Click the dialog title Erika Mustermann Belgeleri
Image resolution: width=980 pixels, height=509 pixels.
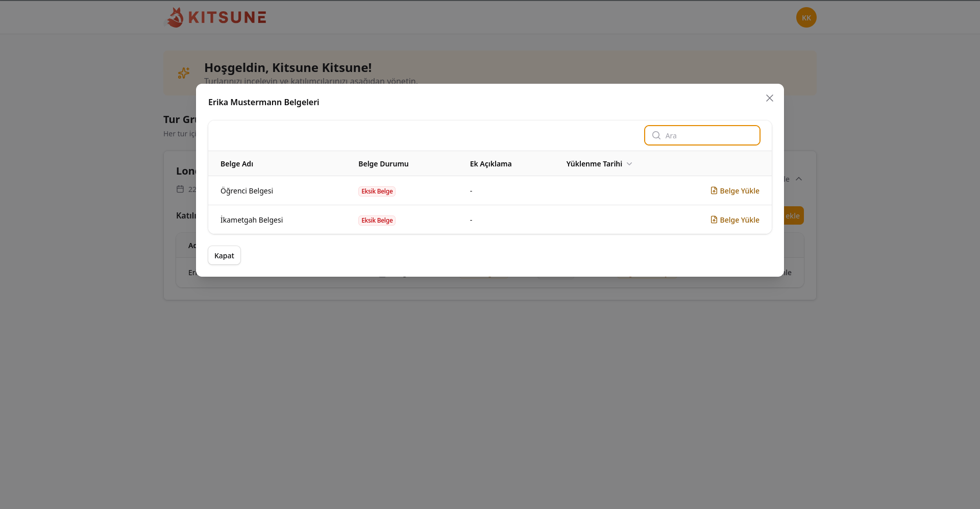click(264, 102)
